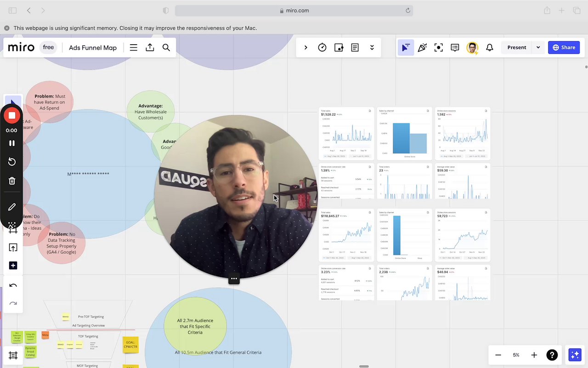588x368 pixels.
Task: Click the 'Ad Targeting Overview' label
Action: click(x=88, y=325)
